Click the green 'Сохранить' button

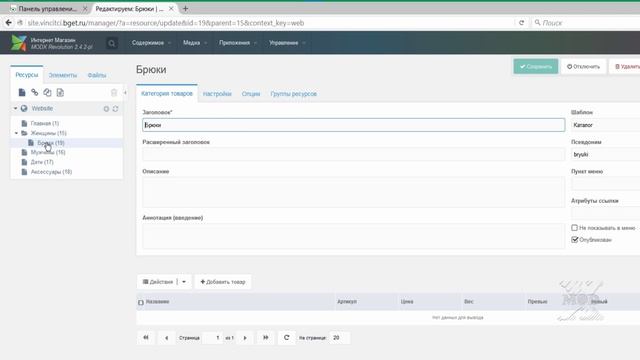pos(536,67)
